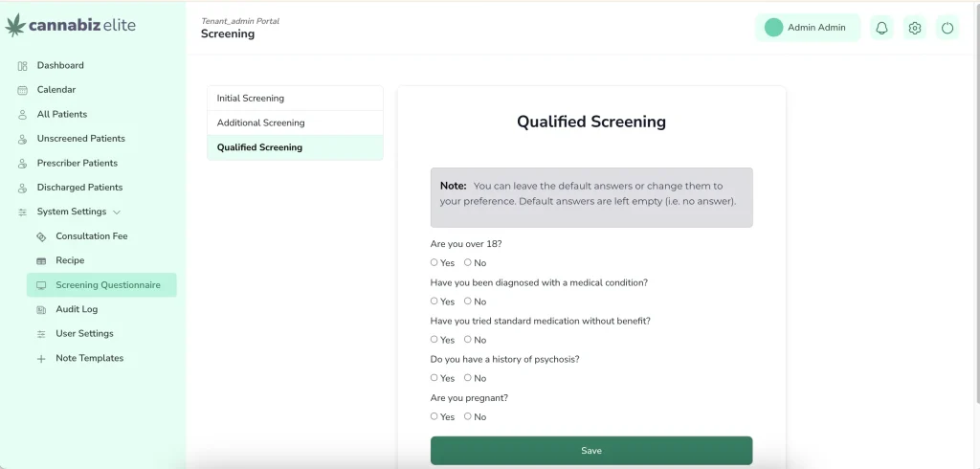Select No for 'Are you pregnant?'
The image size is (980, 469).
pyautogui.click(x=467, y=415)
